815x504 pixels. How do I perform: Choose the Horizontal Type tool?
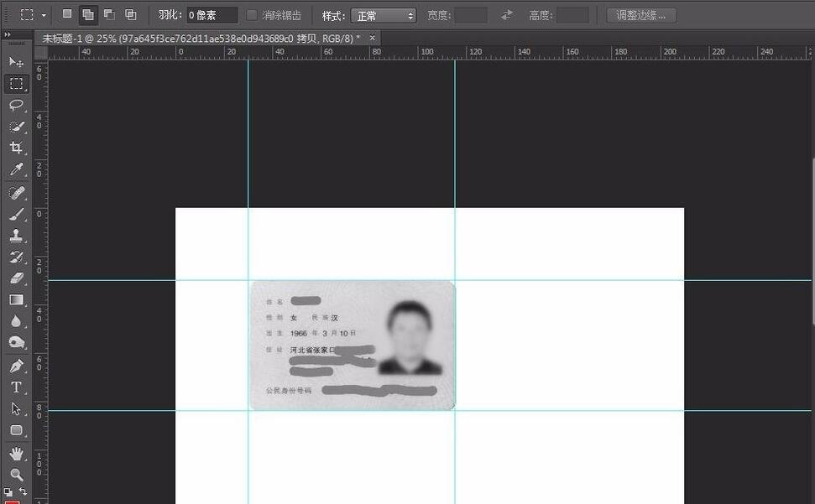(15, 387)
